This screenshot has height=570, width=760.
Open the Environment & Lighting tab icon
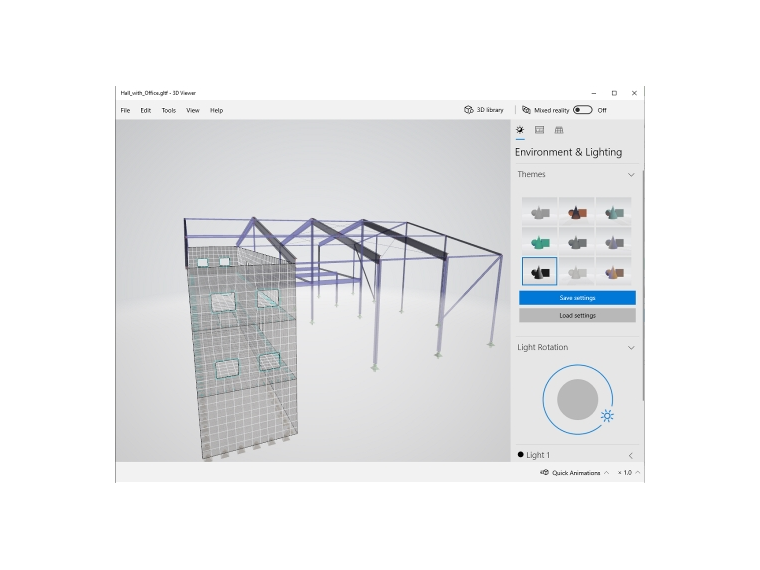click(x=520, y=130)
